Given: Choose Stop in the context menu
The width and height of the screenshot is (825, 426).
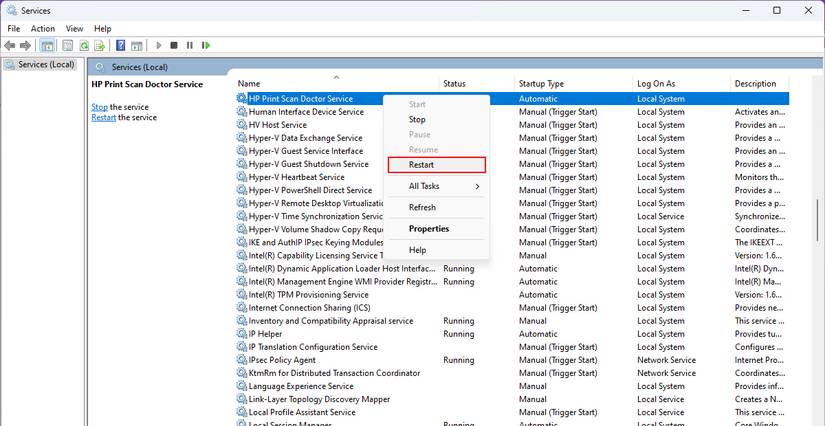Looking at the screenshot, I should point(436,119).
